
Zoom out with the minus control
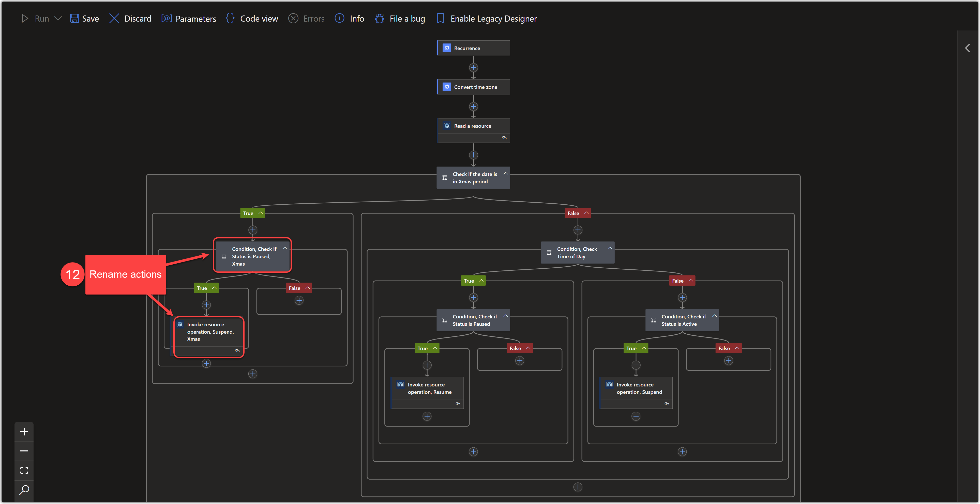[24, 451]
